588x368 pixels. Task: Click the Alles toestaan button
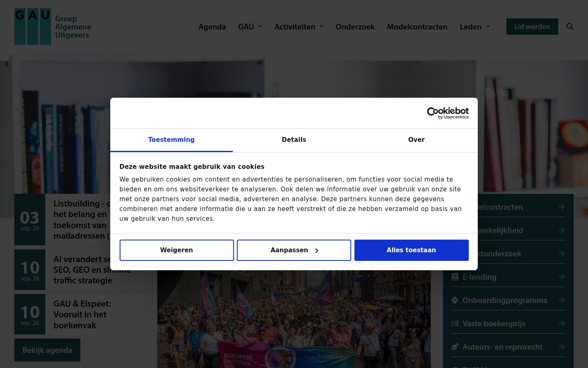412,250
